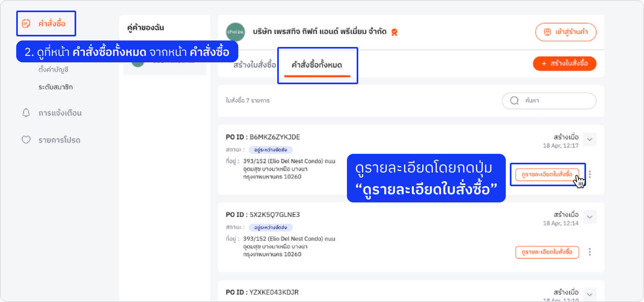Click the company name บริษัท เพรสทิจ กิฟท์
This screenshot has height=302, width=644.
(319, 32)
